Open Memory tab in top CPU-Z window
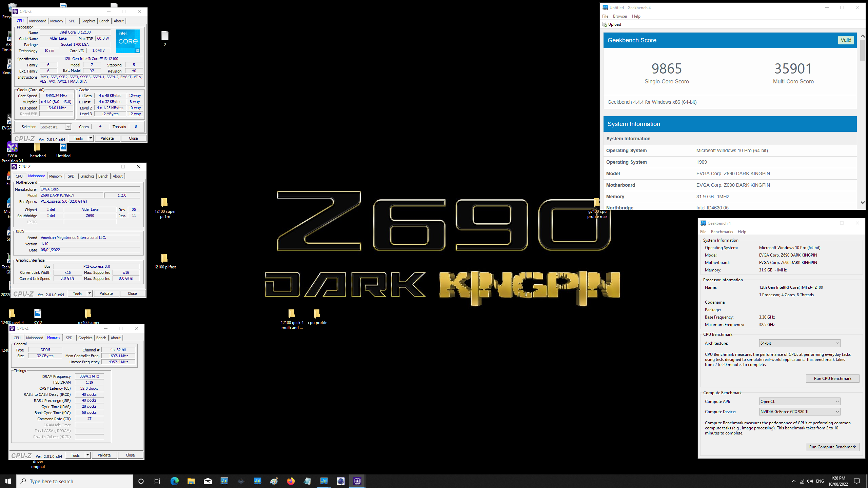This screenshot has height=488, width=868. [57, 21]
